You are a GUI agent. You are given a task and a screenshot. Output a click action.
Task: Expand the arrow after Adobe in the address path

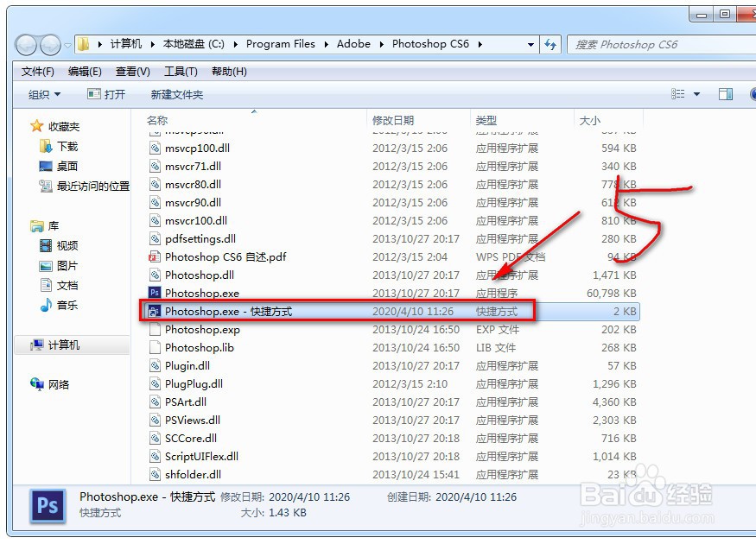coord(381,44)
